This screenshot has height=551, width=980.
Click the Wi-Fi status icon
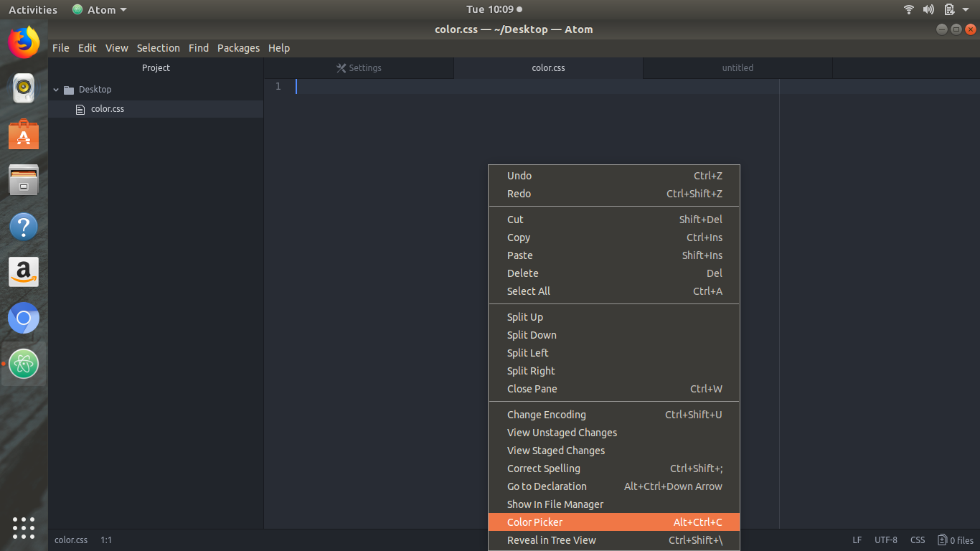(909, 9)
